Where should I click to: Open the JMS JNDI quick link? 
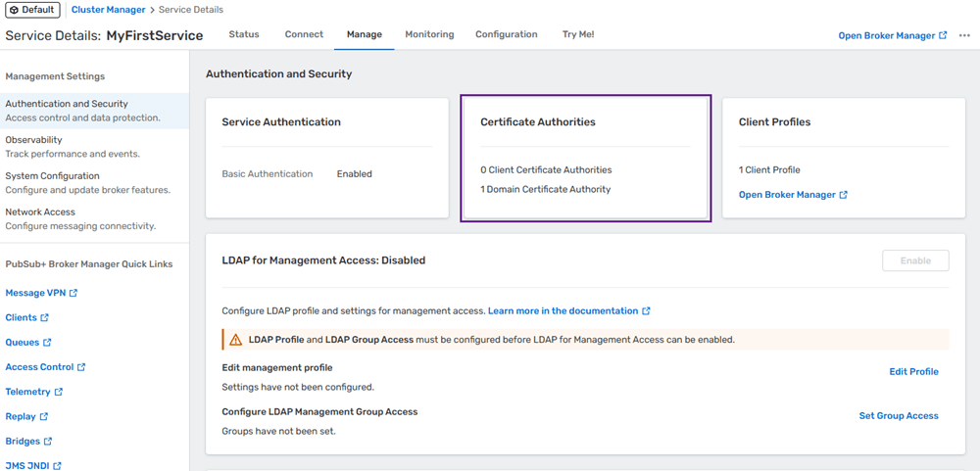tap(27, 466)
